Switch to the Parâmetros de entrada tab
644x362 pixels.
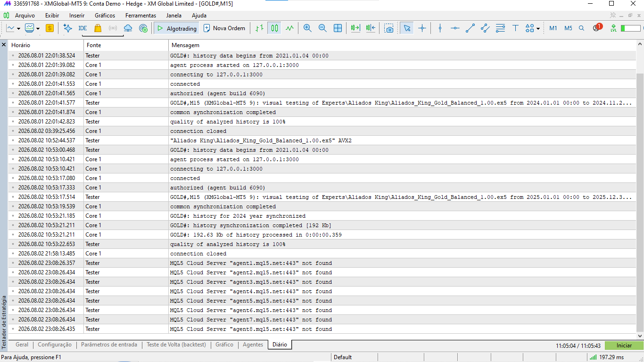(x=109, y=345)
